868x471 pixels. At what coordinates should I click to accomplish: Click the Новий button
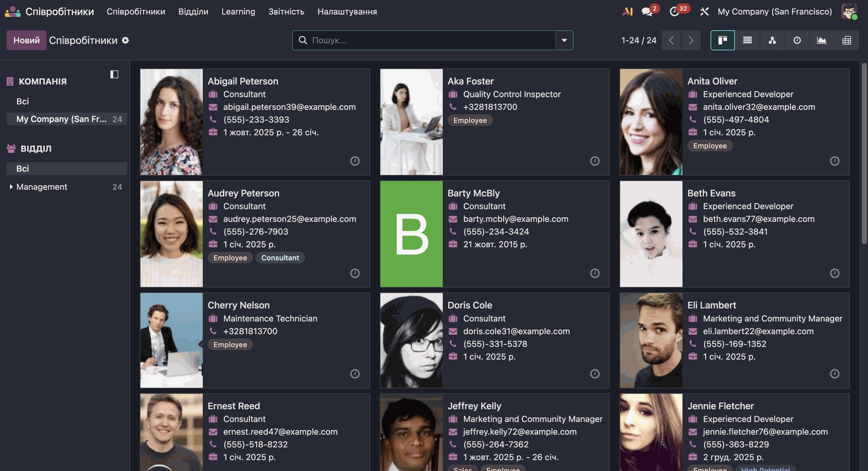point(26,40)
